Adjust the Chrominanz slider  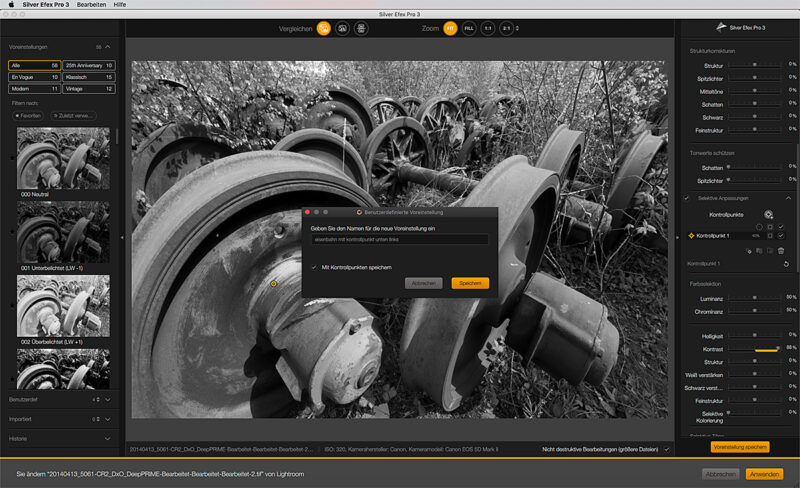point(755,311)
